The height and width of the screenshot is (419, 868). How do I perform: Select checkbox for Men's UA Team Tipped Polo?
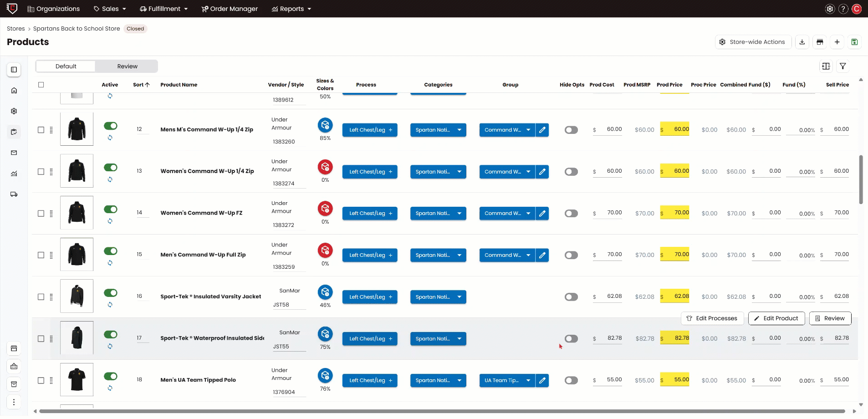[41, 380]
